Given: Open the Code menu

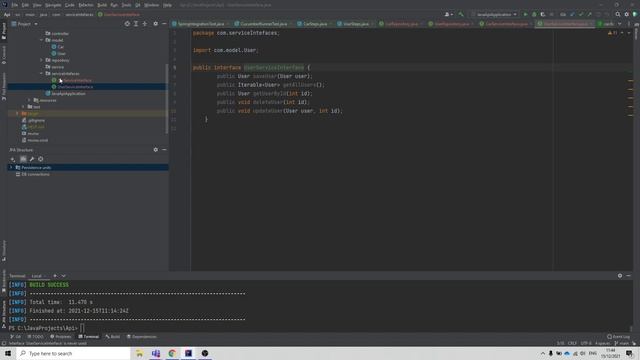Looking at the screenshot, I should click(x=70, y=5).
